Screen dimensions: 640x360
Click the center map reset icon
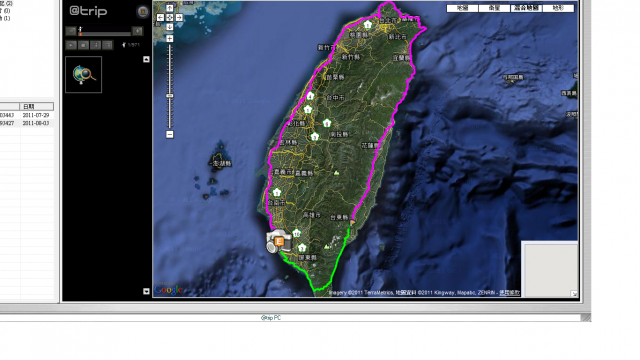[170, 18]
